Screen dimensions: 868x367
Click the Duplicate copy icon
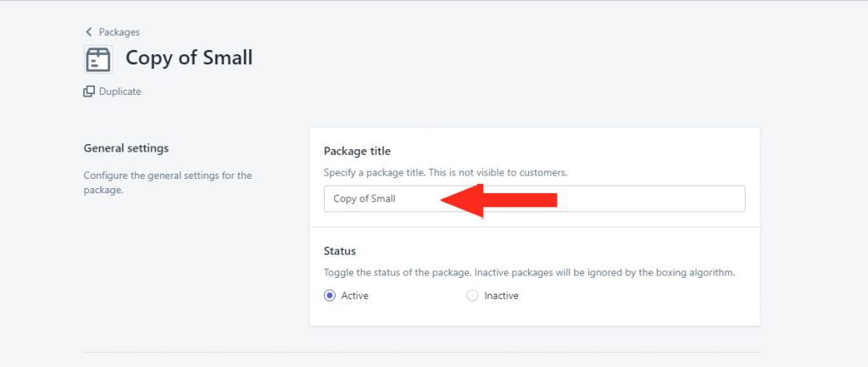89,92
